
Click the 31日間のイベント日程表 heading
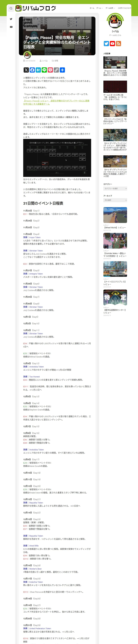(x=43, y=204)
